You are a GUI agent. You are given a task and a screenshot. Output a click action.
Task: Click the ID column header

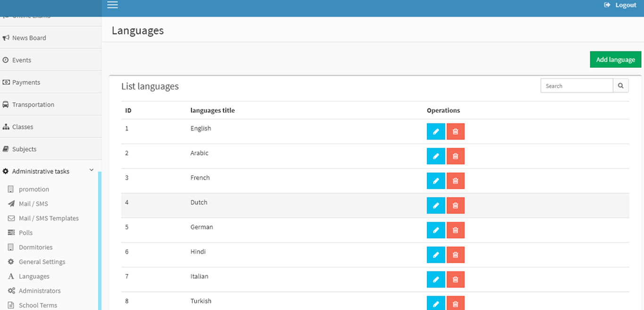[128, 110]
